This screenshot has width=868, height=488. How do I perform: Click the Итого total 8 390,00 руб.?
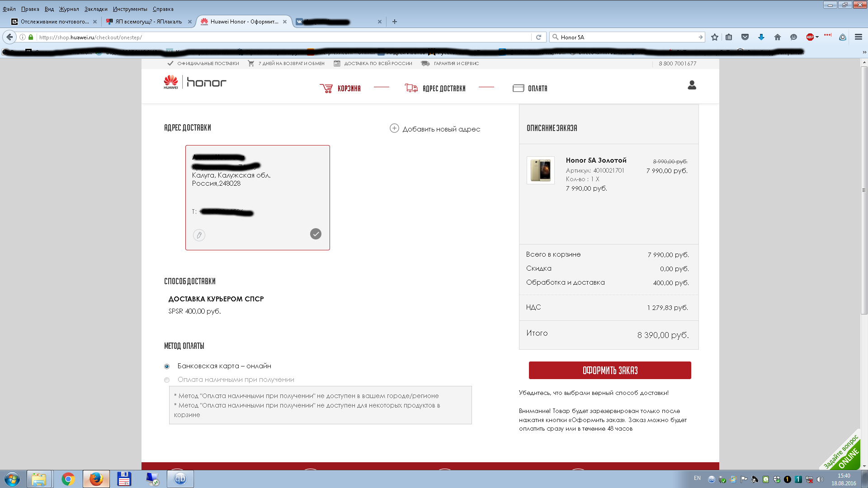pyautogui.click(x=663, y=335)
